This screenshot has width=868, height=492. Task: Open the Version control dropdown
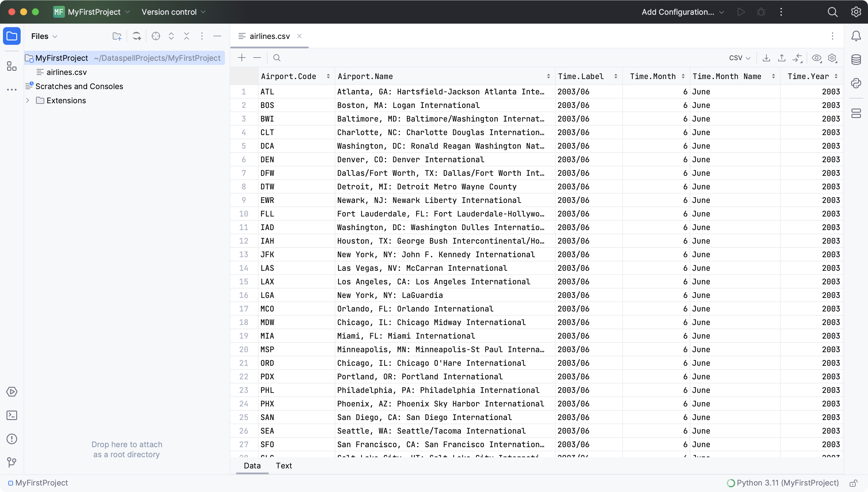pyautogui.click(x=174, y=12)
